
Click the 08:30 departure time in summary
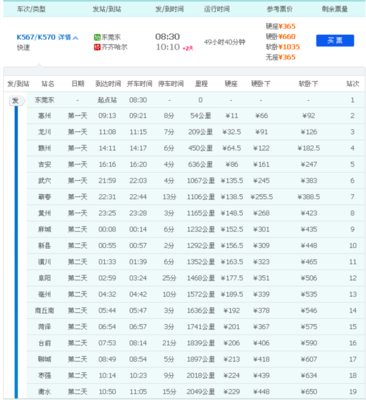pos(168,36)
